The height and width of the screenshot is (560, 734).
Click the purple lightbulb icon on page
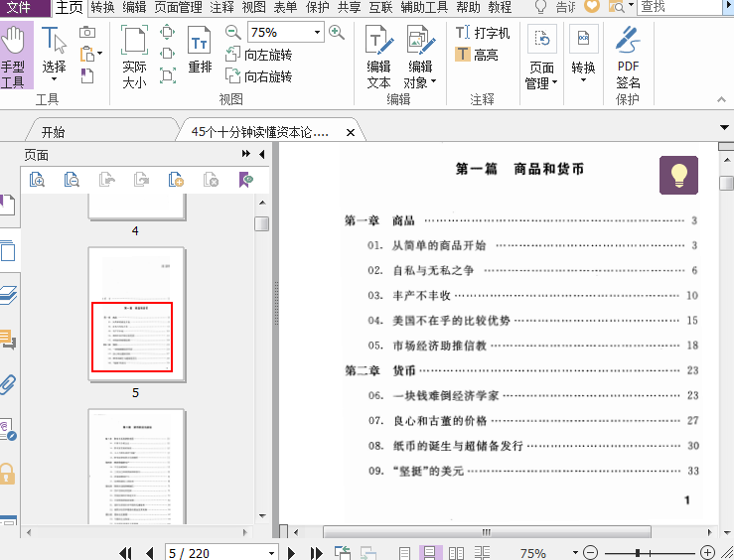point(678,175)
